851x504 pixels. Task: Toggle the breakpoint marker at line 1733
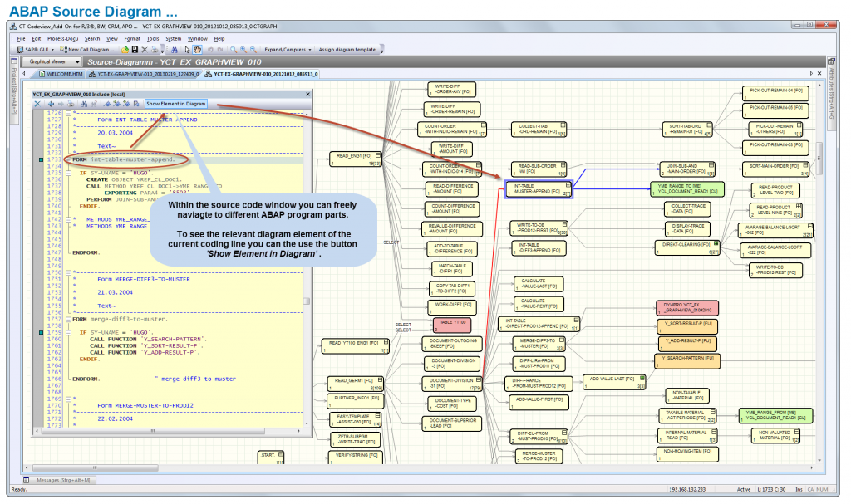pyautogui.click(x=42, y=159)
